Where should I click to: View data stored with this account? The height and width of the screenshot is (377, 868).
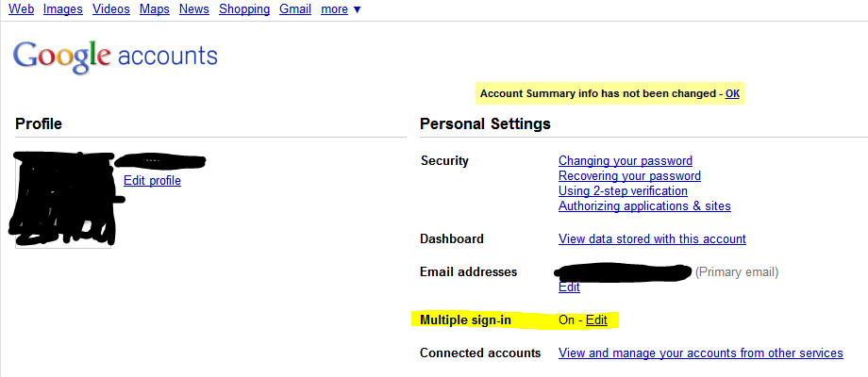[652, 239]
